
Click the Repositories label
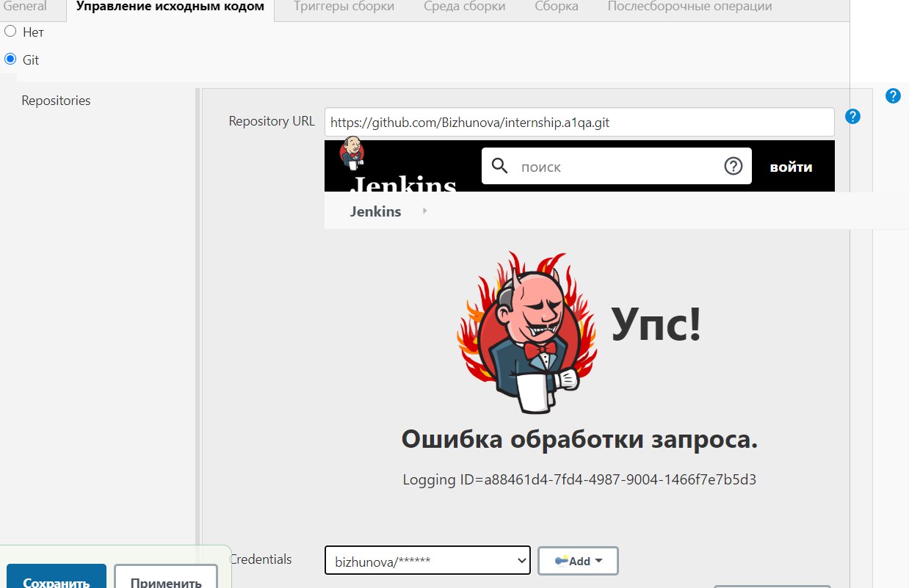point(56,101)
